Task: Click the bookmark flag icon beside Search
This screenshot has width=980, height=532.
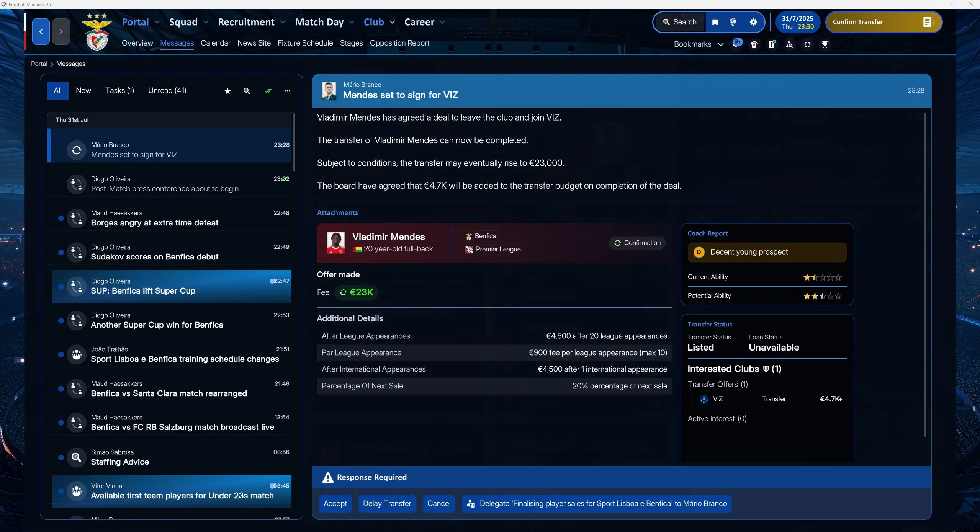Action: click(715, 22)
